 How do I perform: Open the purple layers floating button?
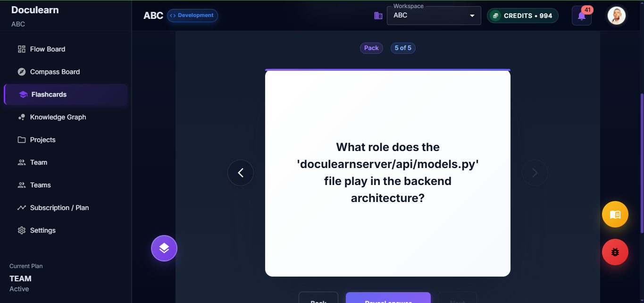click(x=164, y=248)
